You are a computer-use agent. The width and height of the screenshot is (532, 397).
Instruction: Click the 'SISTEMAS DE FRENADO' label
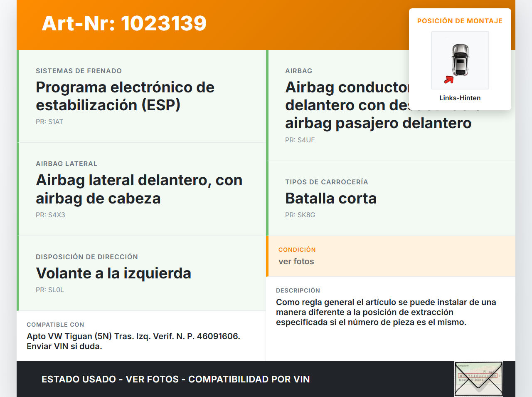coord(79,71)
